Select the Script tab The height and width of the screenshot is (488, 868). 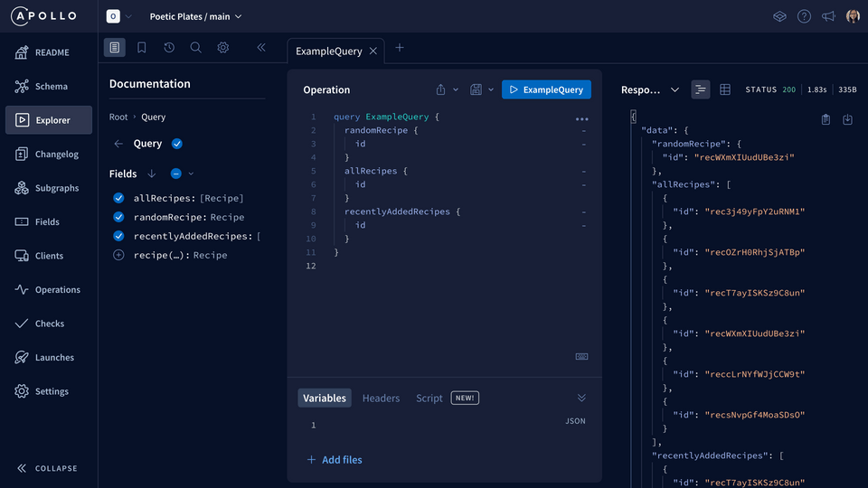coord(429,398)
